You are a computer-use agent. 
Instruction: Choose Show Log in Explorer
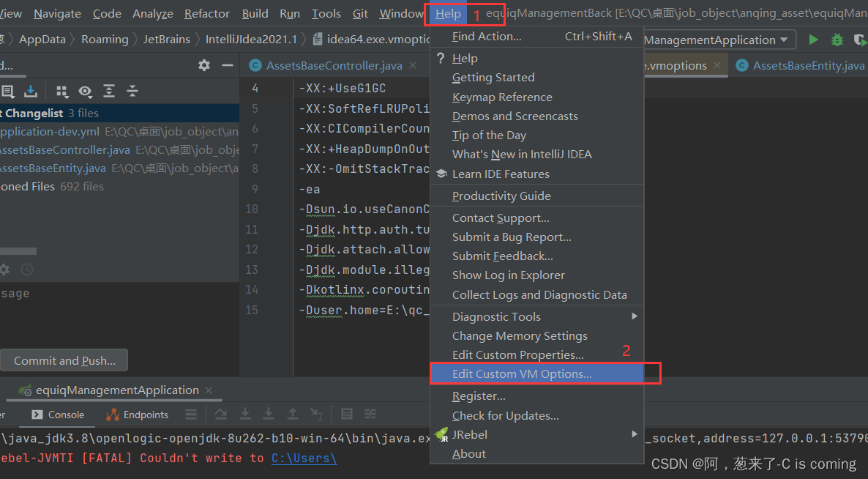click(x=537, y=275)
